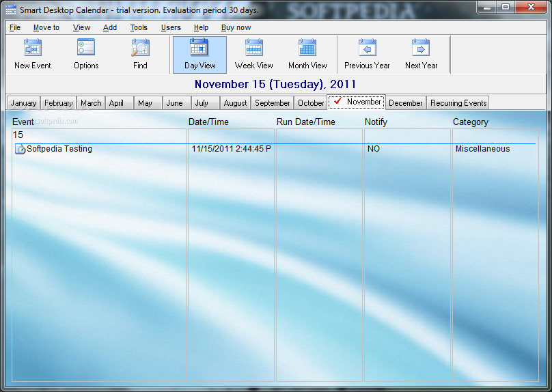
Task: Switch to the January tab
Action: click(x=24, y=103)
